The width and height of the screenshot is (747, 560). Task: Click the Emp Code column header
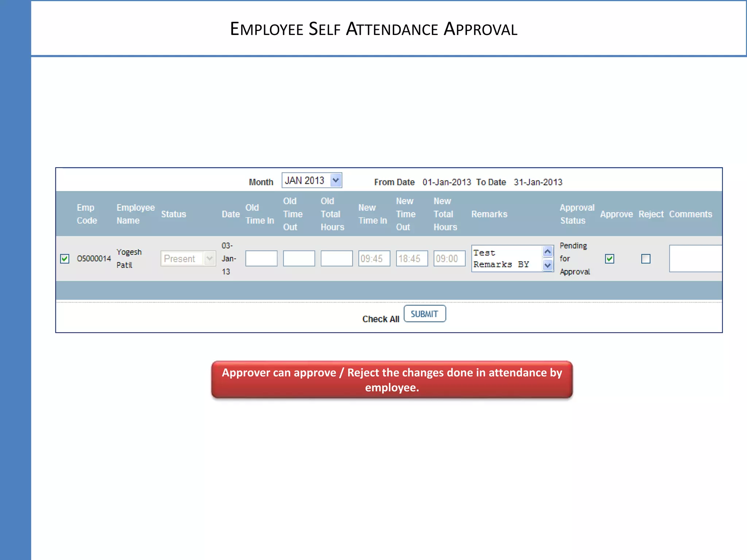(x=87, y=214)
